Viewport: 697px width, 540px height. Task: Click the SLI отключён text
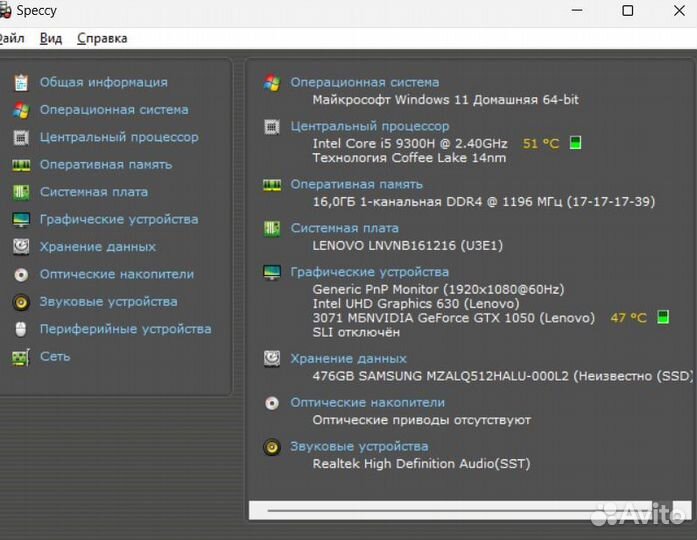coord(356,332)
